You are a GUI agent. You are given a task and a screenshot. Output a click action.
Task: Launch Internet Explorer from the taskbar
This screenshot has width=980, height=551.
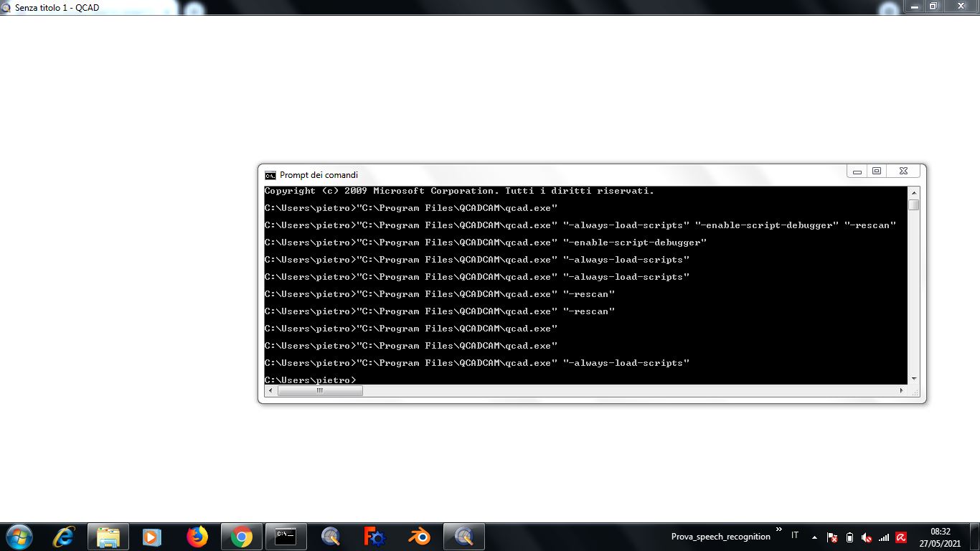point(65,537)
